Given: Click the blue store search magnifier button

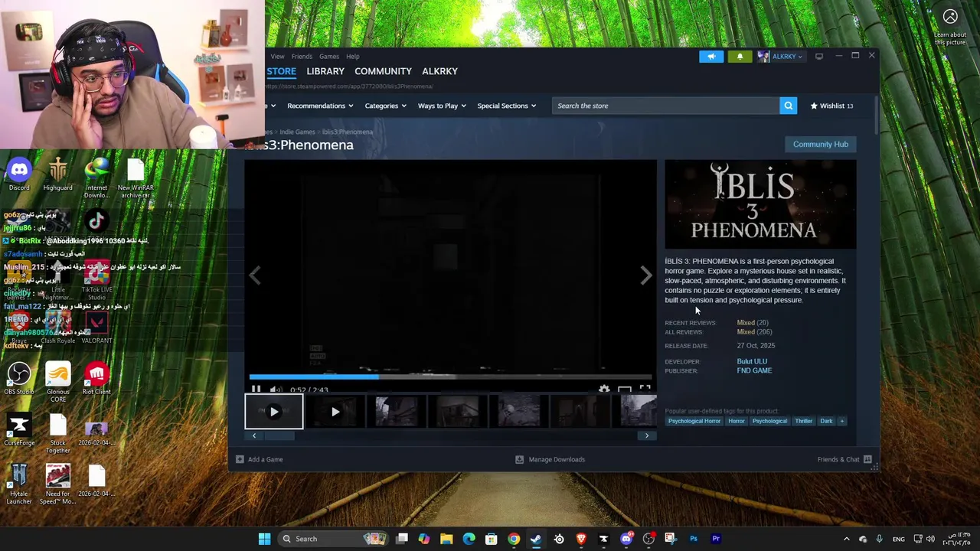Looking at the screenshot, I should coord(788,106).
